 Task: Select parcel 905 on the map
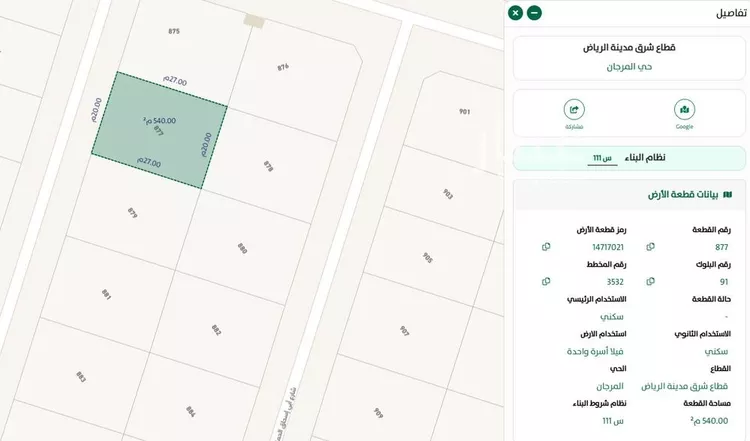(427, 257)
